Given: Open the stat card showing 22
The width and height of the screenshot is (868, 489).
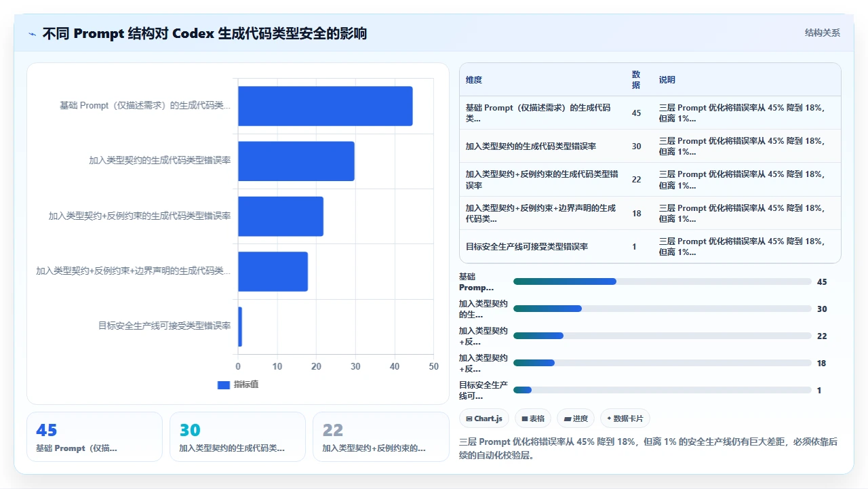Looking at the screenshot, I should 380,437.
